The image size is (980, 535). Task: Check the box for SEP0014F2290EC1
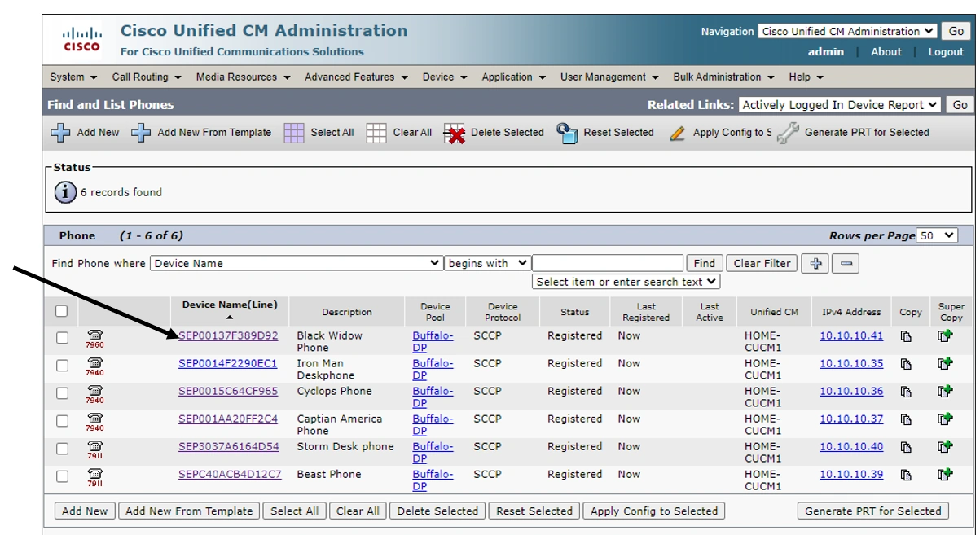coord(62,366)
